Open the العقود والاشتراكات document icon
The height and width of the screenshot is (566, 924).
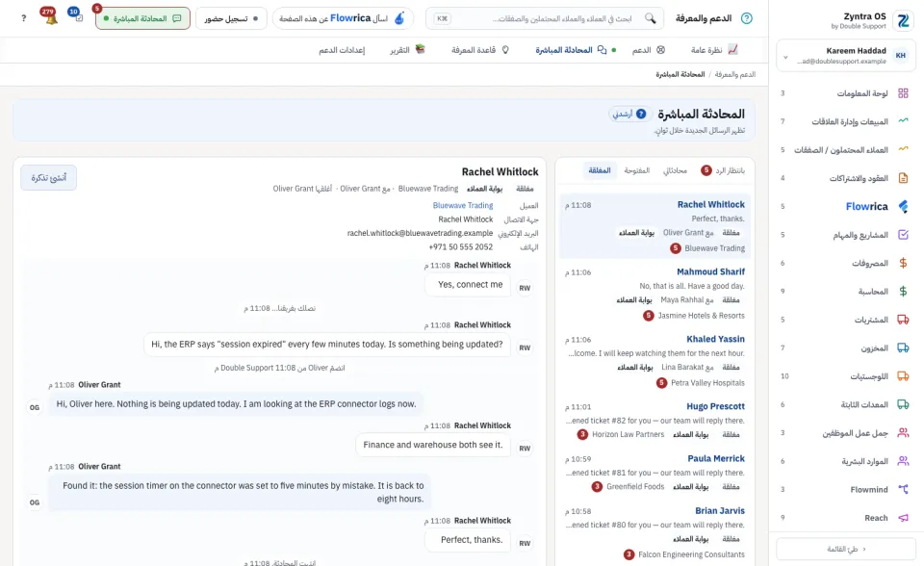(903, 178)
